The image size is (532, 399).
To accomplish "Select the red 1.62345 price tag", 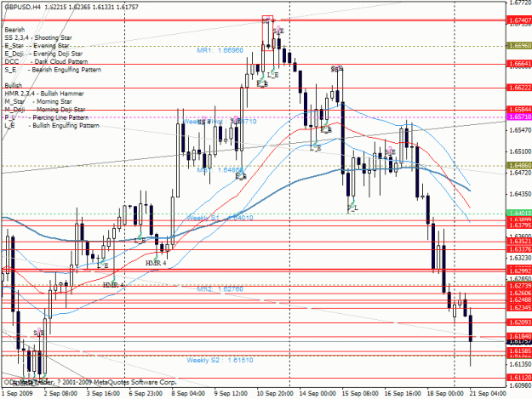I will click(518, 308).
